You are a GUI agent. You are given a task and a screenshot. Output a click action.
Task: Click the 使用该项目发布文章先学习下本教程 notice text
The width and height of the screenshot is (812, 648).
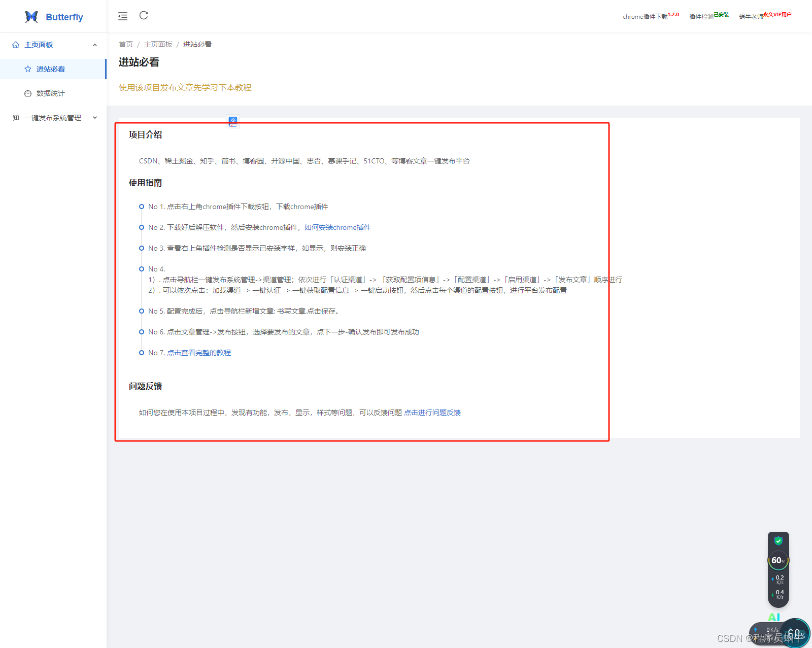(185, 87)
